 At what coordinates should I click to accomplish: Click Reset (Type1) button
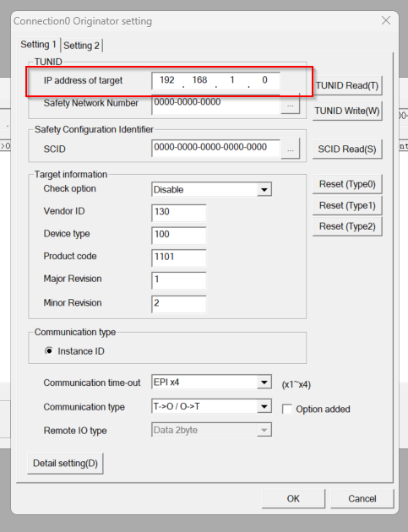tap(347, 205)
